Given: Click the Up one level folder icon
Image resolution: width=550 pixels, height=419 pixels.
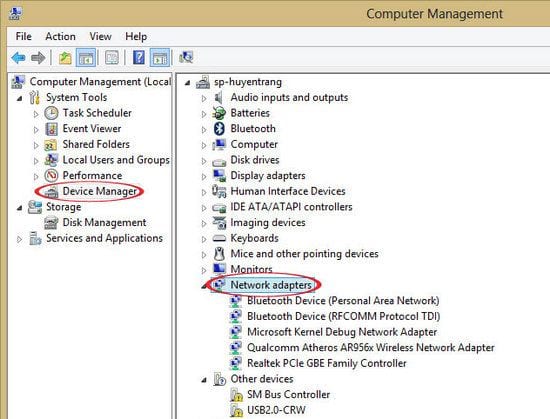Looking at the screenshot, I should click(x=65, y=58).
